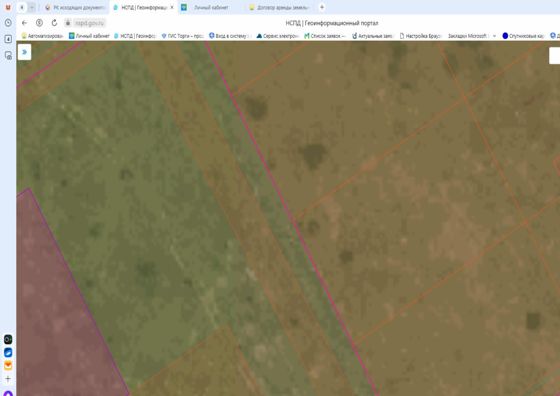Screen dimensions: 560x396
Task: Open the "Сервис электрон" bookmark
Action: pos(278,36)
